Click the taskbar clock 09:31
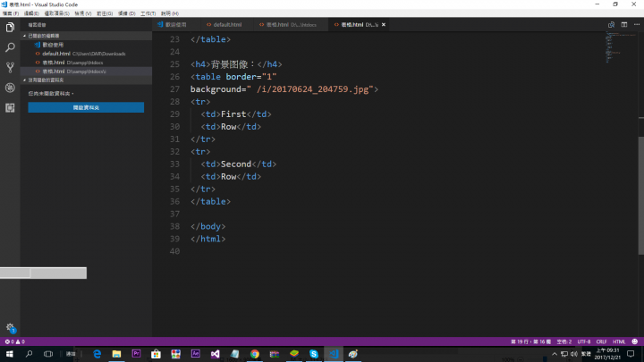644x362 pixels. [x=607, y=354]
